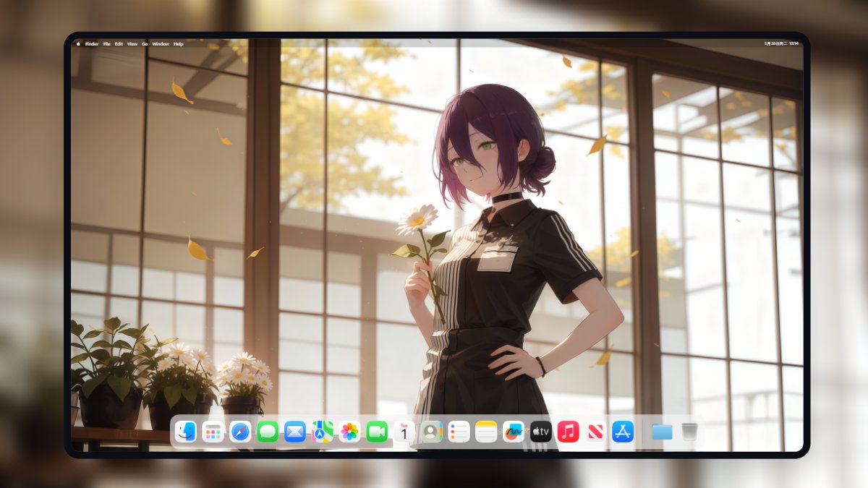The width and height of the screenshot is (868, 488).
Task: Open the Notes app
Action: click(485, 432)
